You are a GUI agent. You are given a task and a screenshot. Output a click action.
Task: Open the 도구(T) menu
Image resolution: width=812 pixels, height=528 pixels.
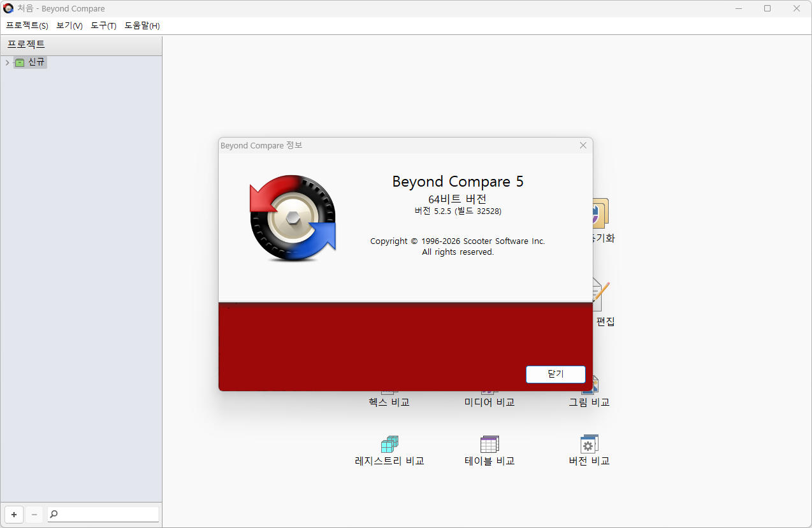tap(103, 25)
